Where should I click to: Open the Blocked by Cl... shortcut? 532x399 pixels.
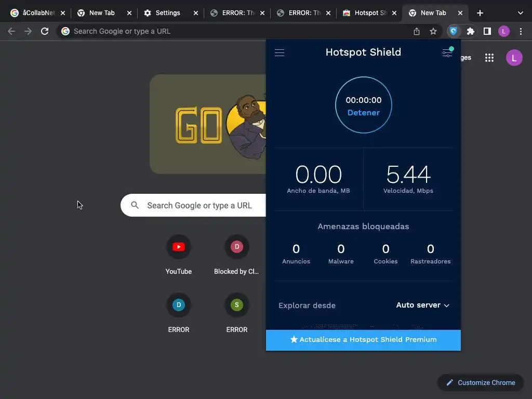coord(236,255)
